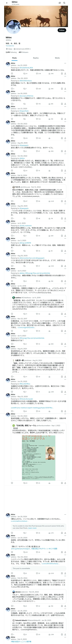
Task: Open the 2,419 Following list
Action: [11, 52]
